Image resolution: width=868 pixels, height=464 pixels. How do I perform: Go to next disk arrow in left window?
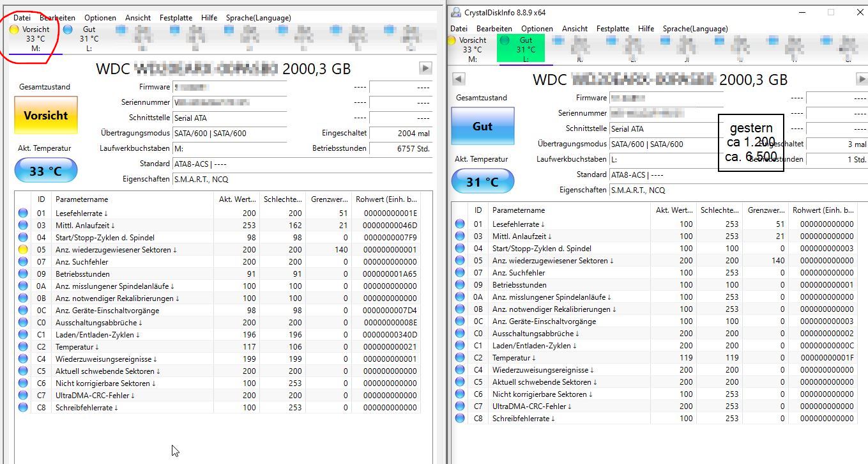[x=425, y=68]
